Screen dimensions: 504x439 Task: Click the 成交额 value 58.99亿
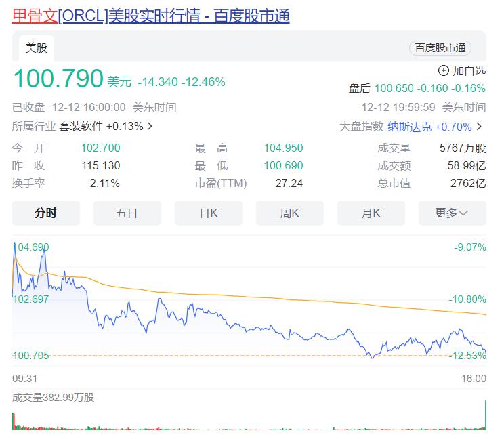coord(466,166)
